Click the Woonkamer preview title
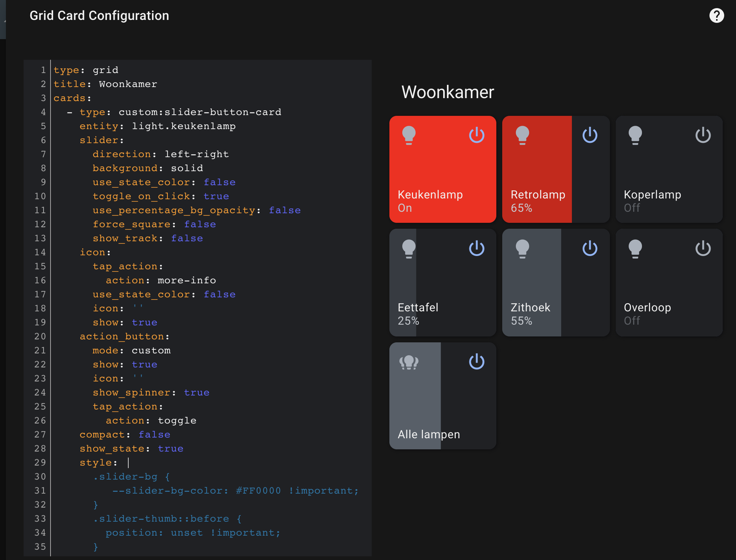 [448, 92]
